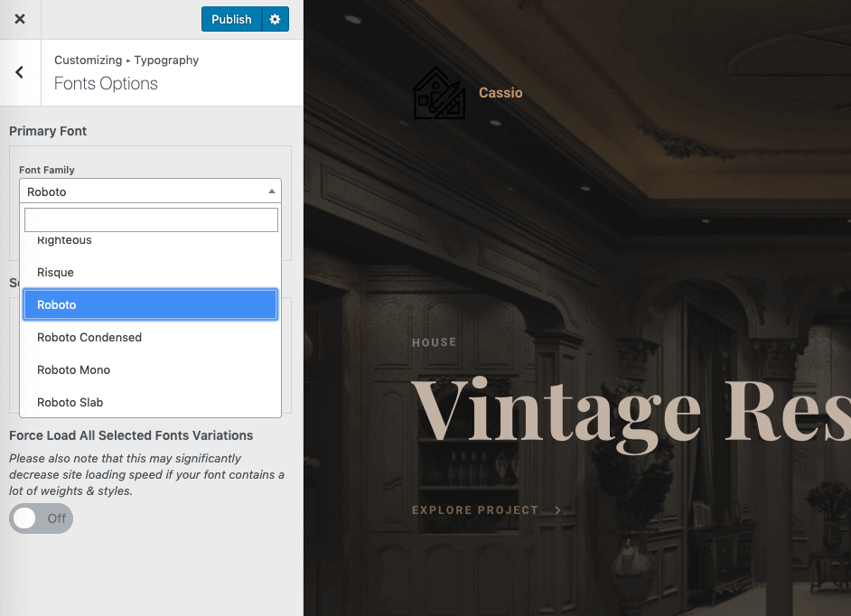Click the Cassio house logo icon

[439, 93]
